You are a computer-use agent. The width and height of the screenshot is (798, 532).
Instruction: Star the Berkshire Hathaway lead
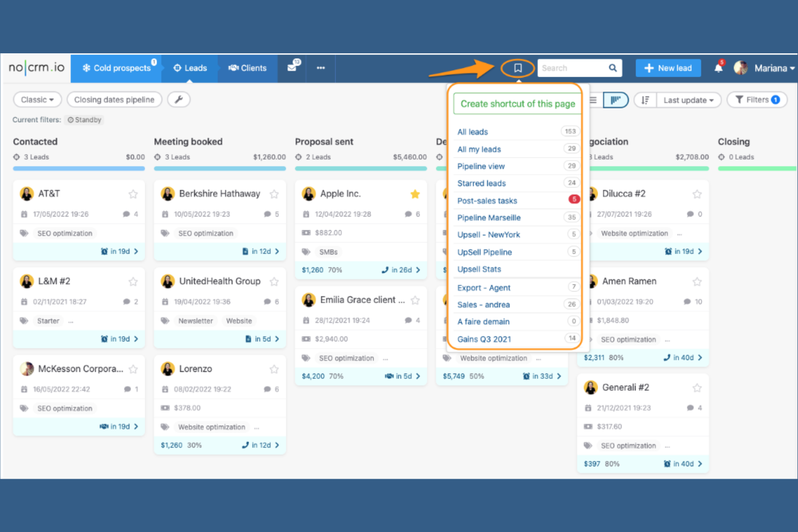[274, 194]
